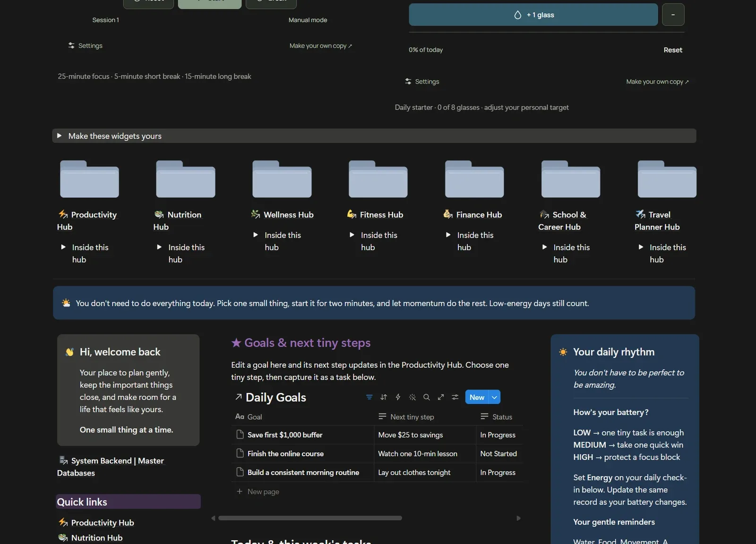This screenshot has height=544, width=756.
Task: Expand Inside this hub under Productivity Hub
Action: point(63,247)
